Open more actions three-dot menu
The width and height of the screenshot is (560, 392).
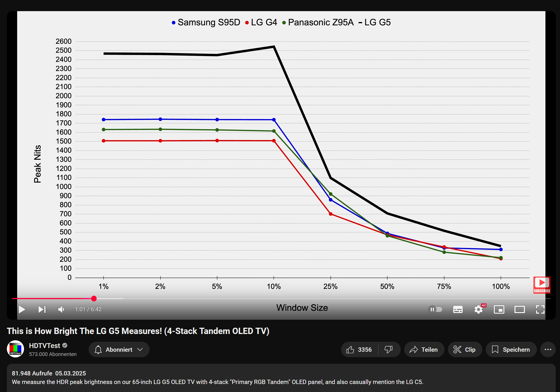point(548,349)
